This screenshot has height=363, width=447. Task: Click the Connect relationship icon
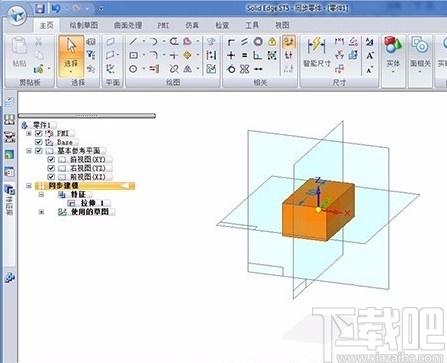pyautogui.click(x=231, y=42)
